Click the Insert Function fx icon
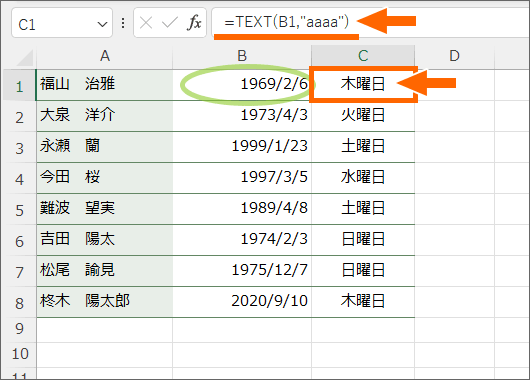 (x=194, y=23)
